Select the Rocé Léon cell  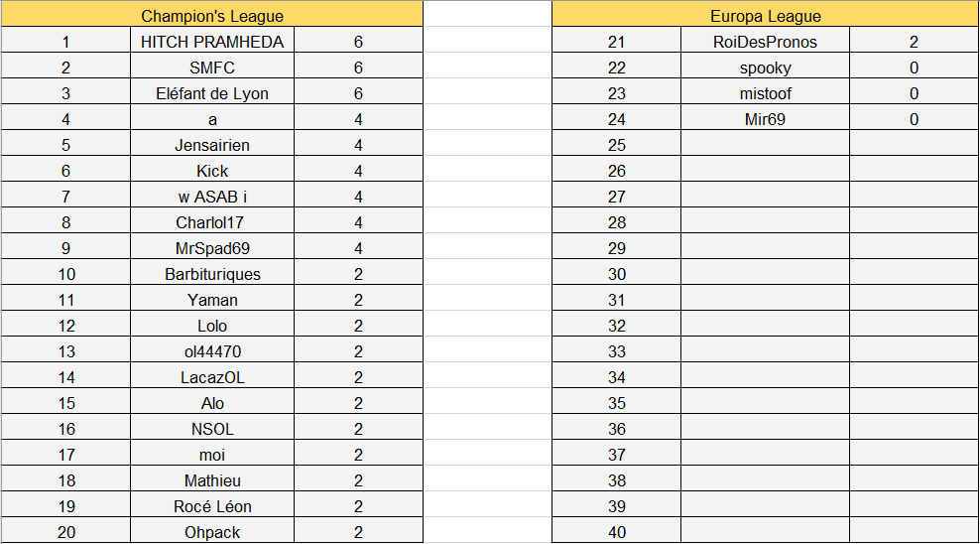tap(212, 506)
